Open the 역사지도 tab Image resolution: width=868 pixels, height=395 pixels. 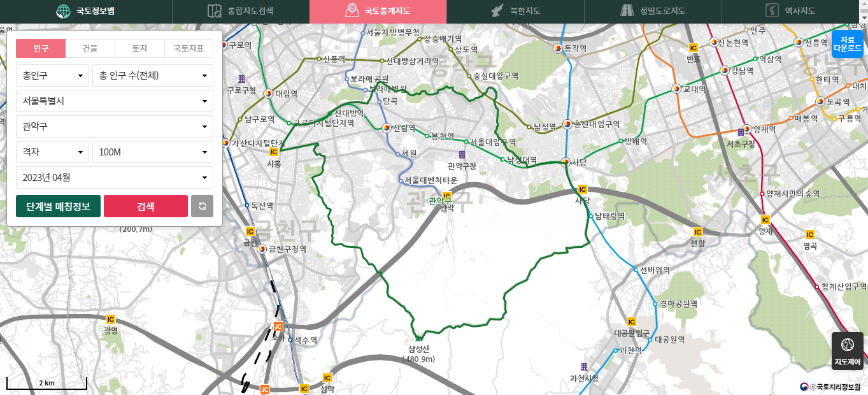(790, 11)
